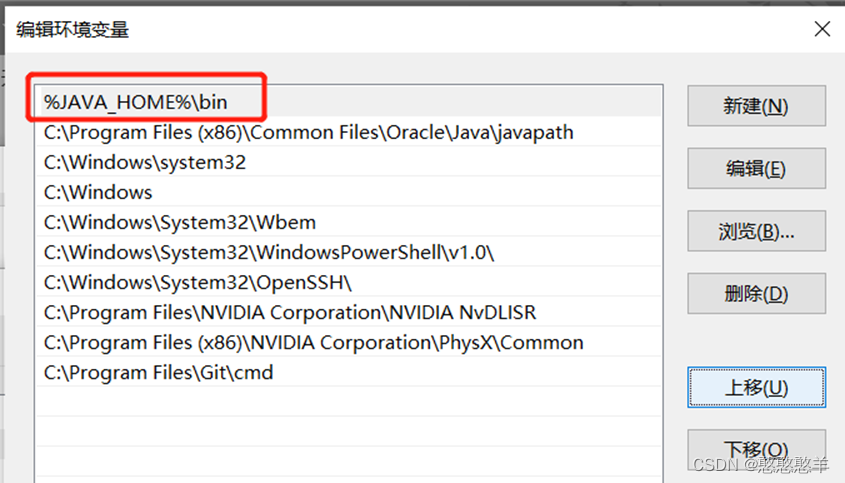Open the 浏览(B)... folder browser
The width and height of the screenshot is (845, 483).
pyautogui.click(x=756, y=231)
